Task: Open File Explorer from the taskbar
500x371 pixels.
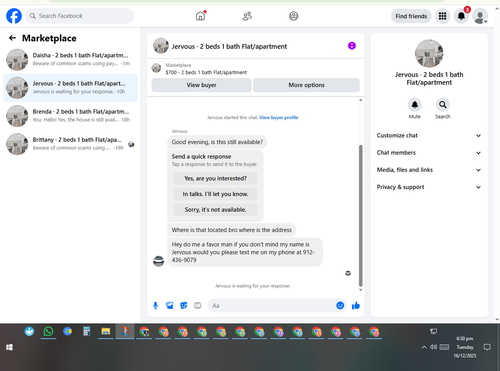Action: [106, 331]
